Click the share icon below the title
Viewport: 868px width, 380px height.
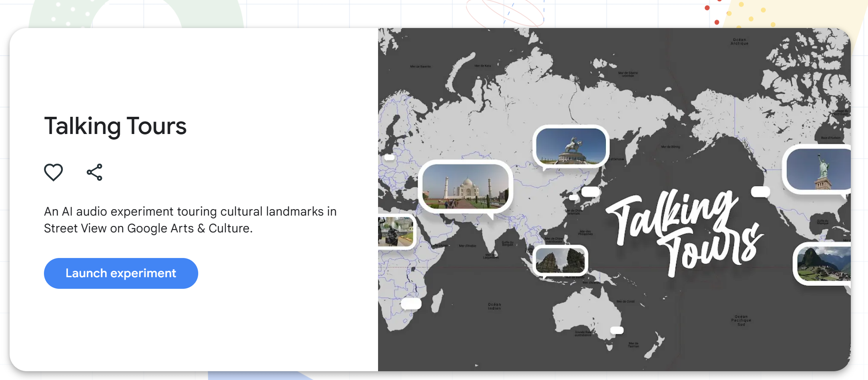tap(95, 172)
